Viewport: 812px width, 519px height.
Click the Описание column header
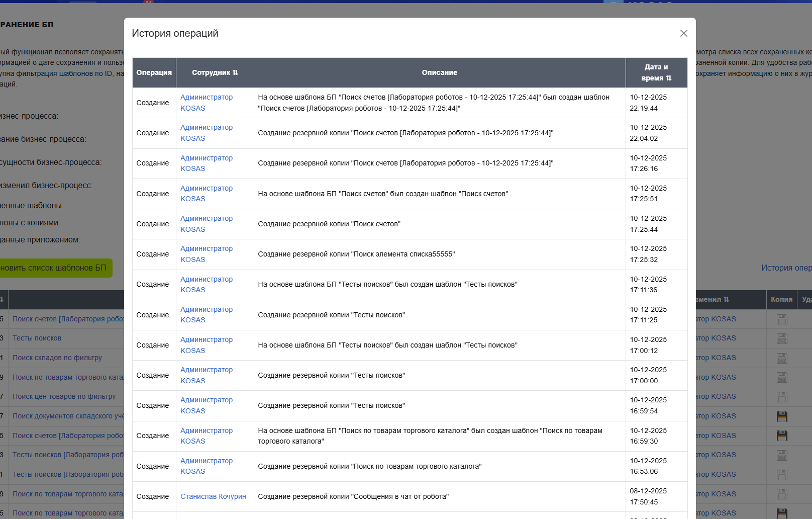tap(440, 72)
